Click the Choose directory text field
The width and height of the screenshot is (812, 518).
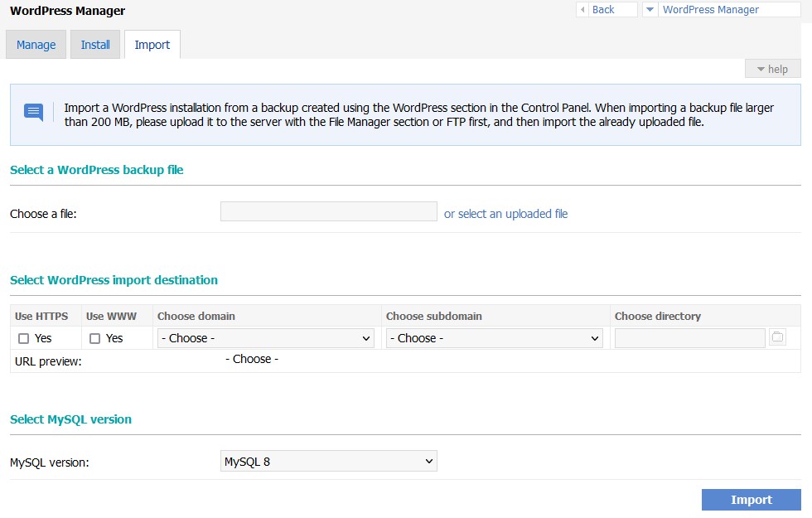[690, 337]
